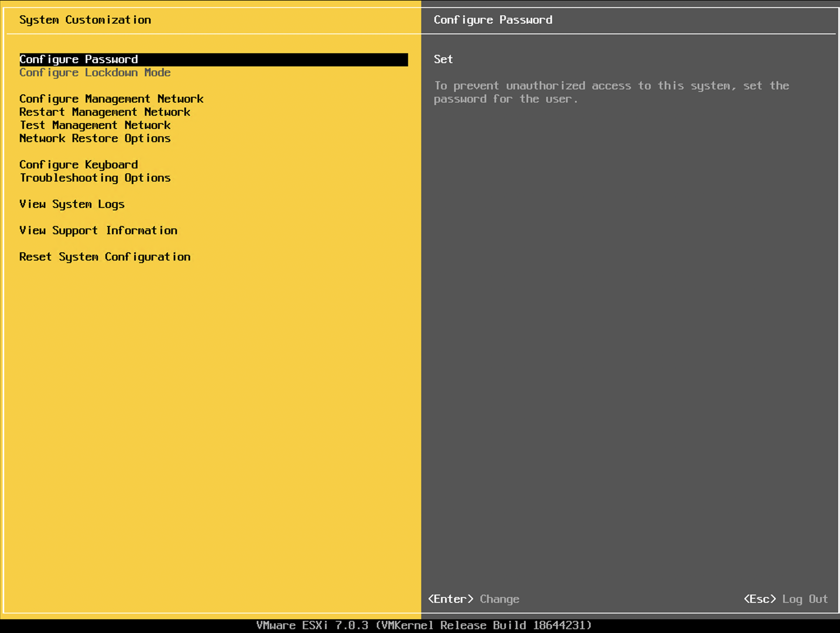Click the System Customization title
The height and width of the screenshot is (633, 840).
86,19
